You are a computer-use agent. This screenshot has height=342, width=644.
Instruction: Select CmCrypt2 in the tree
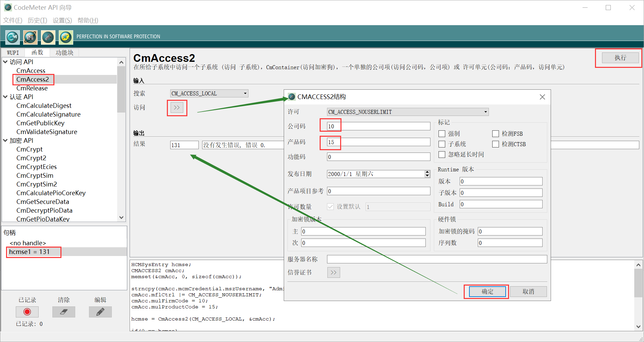pyautogui.click(x=31, y=158)
